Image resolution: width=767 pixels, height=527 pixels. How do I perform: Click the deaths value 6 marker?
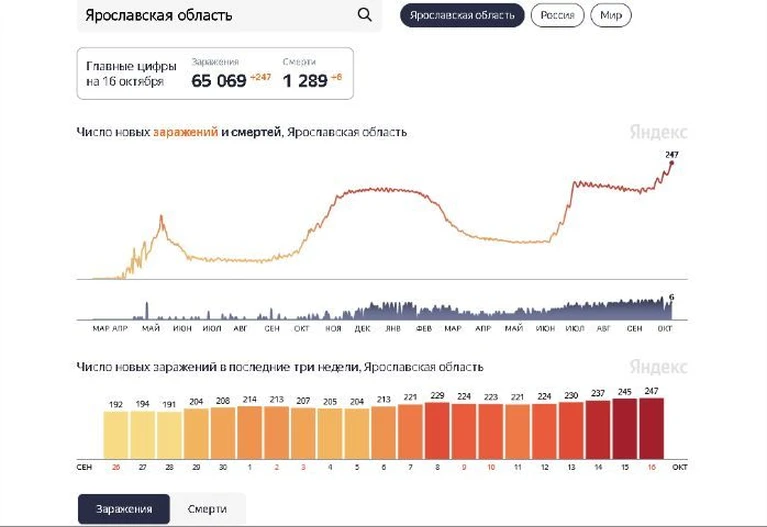click(x=672, y=297)
